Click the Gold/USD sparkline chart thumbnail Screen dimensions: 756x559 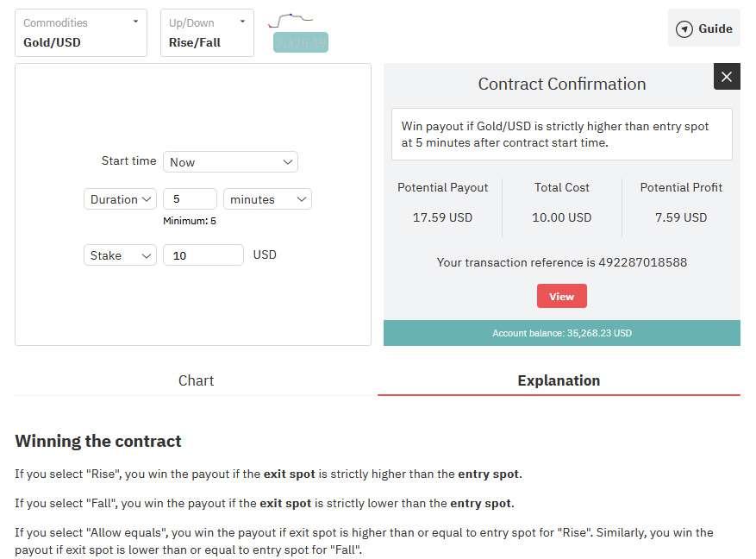291,19
